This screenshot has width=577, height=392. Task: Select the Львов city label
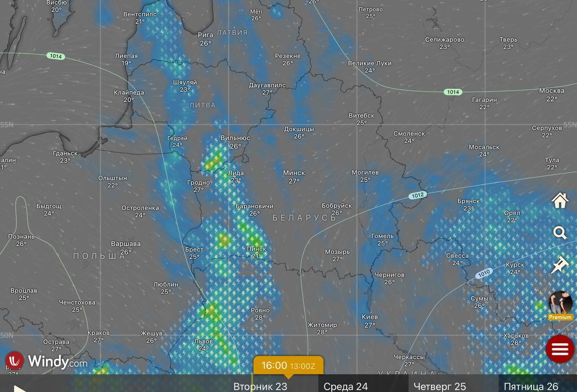[203, 341]
